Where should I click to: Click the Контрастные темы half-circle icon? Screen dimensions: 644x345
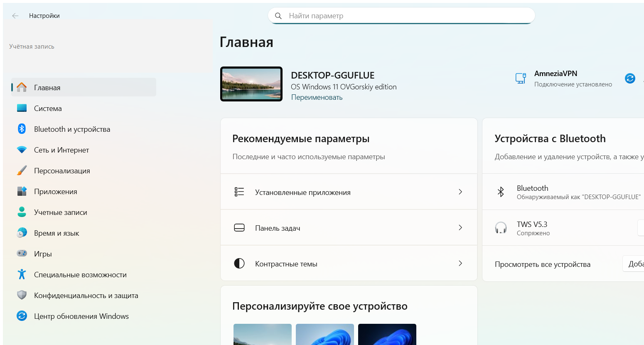click(239, 263)
